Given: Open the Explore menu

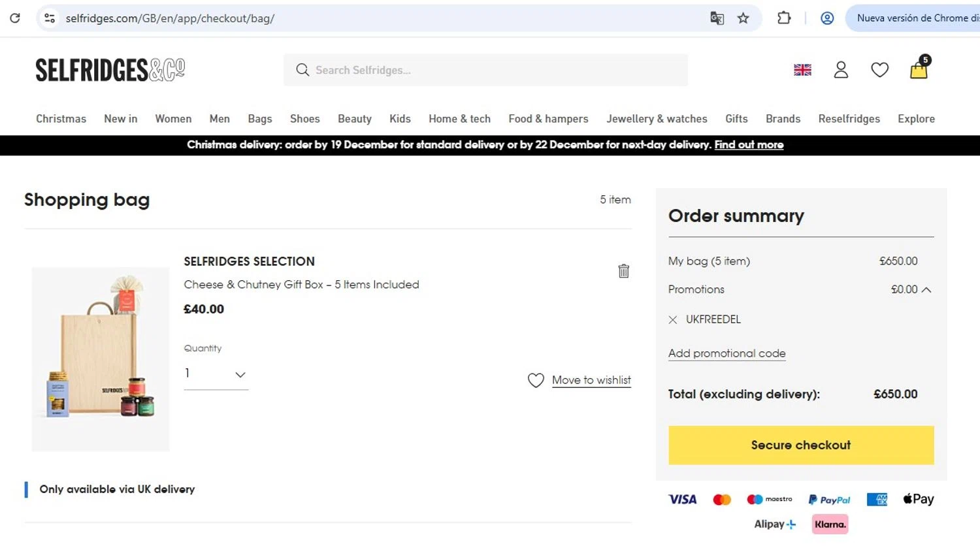Looking at the screenshot, I should pos(916,119).
